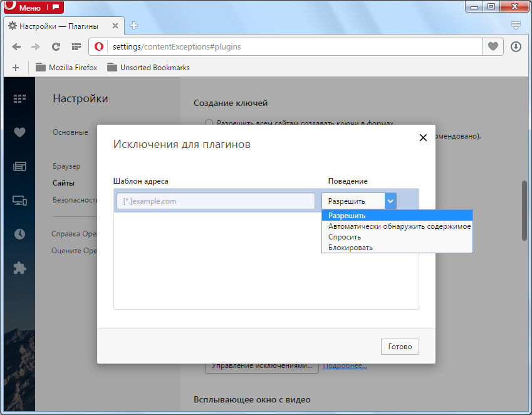Open bookmarks from the sidebar heart icon
This screenshot has height=415, width=532.
19,132
